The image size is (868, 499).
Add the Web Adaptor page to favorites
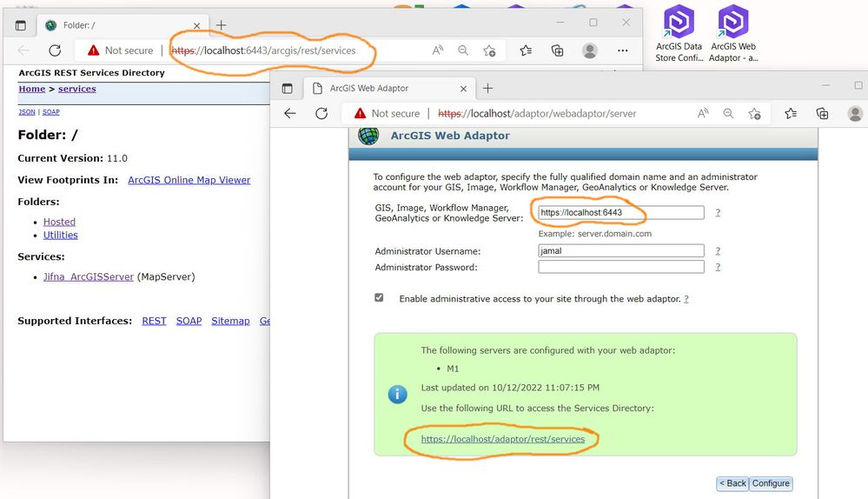[x=754, y=114]
